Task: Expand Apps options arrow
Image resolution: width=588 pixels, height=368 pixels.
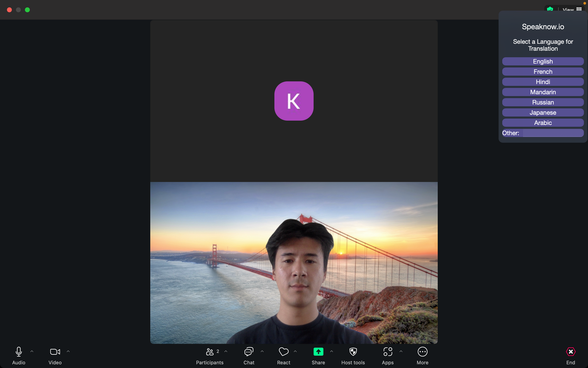Action: (401, 351)
